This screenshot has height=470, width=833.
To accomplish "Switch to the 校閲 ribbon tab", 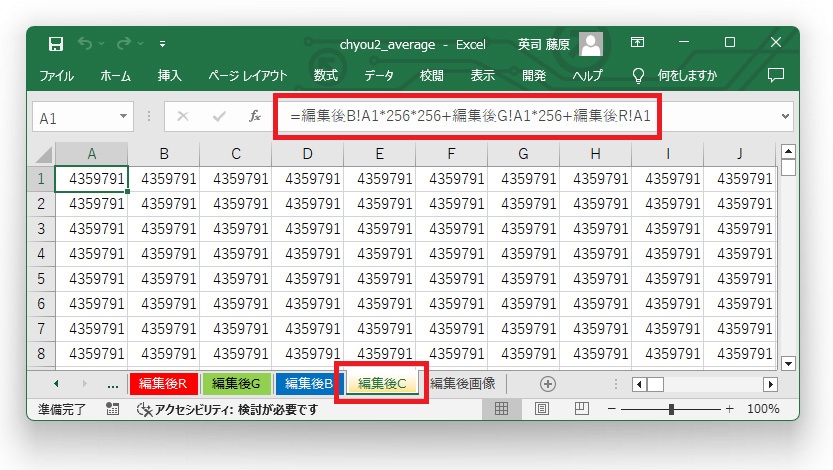I will 431,76.
